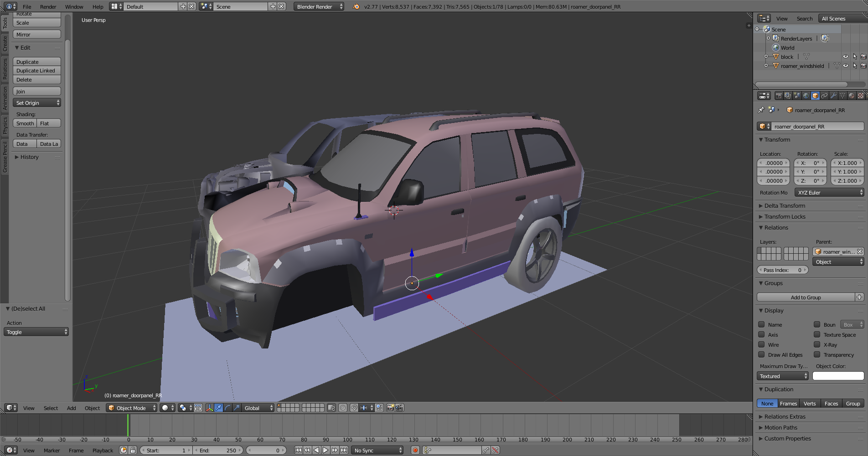Lock time to other windows (padlock icon)
The image size is (868, 456).
133,450
